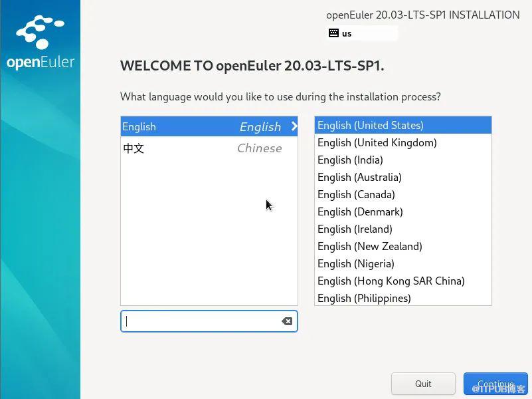The width and height of the screenshot is (532, 399).
Task: Choose English (Denmark) locale
Action: (403, 212)
